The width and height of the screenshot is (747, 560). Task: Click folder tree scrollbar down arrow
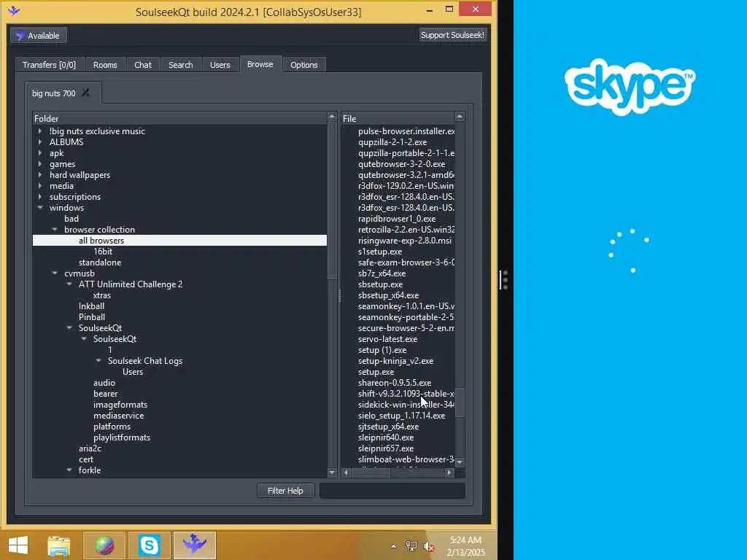point(332,472)
